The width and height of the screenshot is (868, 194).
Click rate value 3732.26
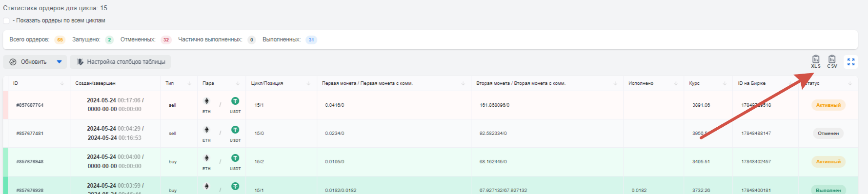[x=701, y=191]
